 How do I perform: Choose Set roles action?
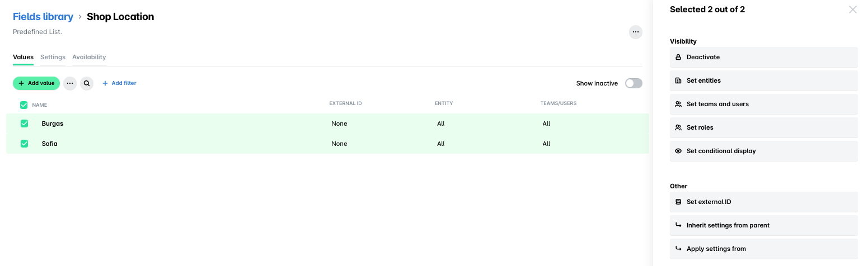pos(763,127)
